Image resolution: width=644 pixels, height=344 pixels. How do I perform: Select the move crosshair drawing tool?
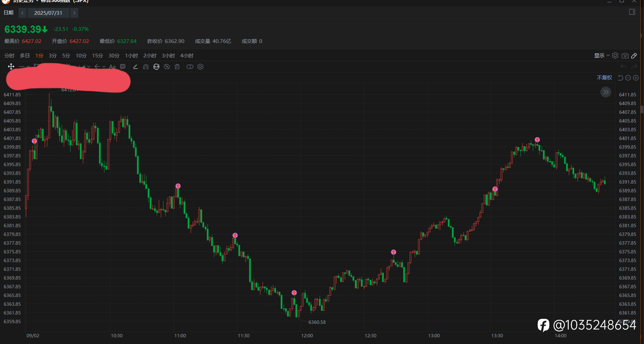click(x=11, y=67)
